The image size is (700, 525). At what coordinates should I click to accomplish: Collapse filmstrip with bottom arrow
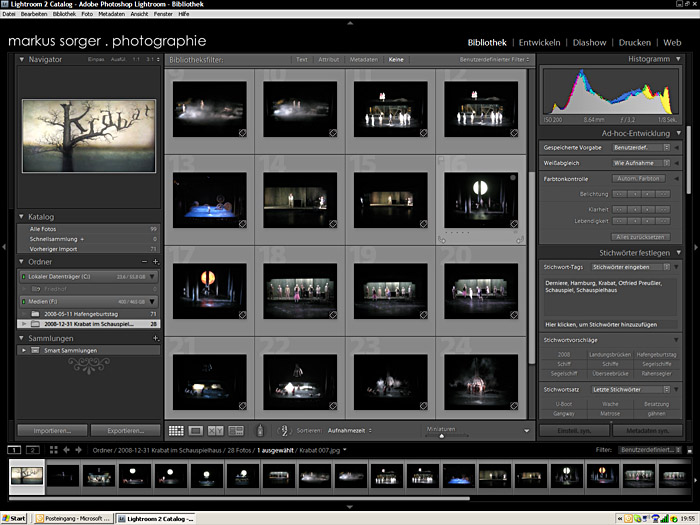(x=350, y=507)
